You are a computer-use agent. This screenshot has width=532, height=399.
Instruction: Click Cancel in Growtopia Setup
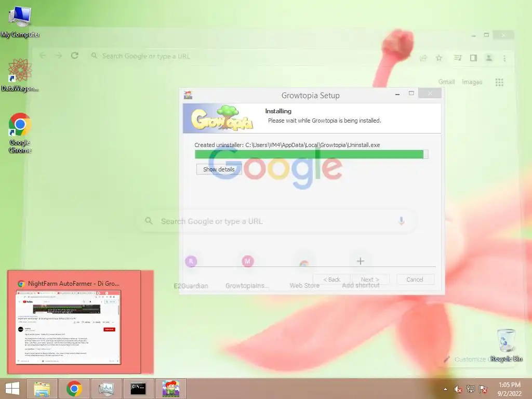(415, 279)
